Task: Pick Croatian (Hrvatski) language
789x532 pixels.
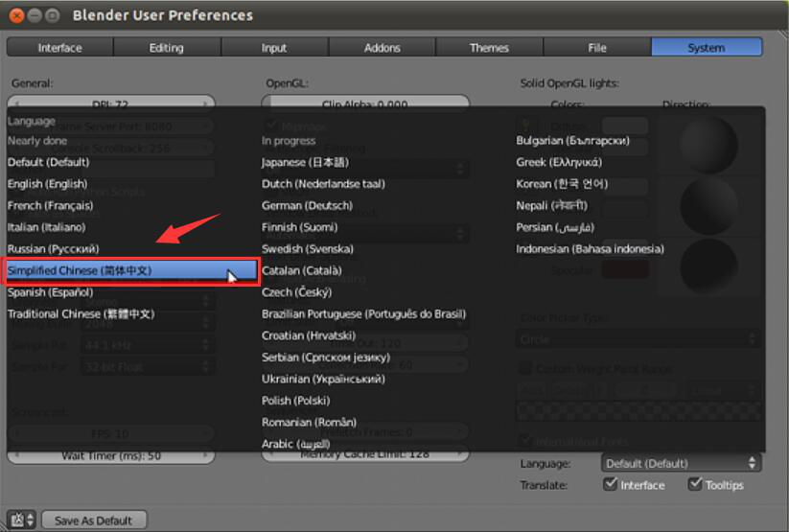Action: pyautogui.click(x=309, y=335)
